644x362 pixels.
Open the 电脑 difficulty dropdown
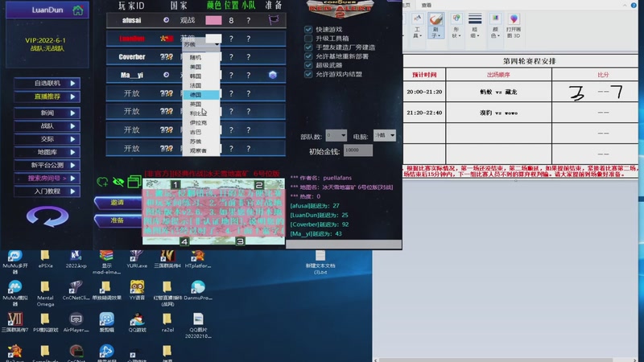click(x=385, y=135)
